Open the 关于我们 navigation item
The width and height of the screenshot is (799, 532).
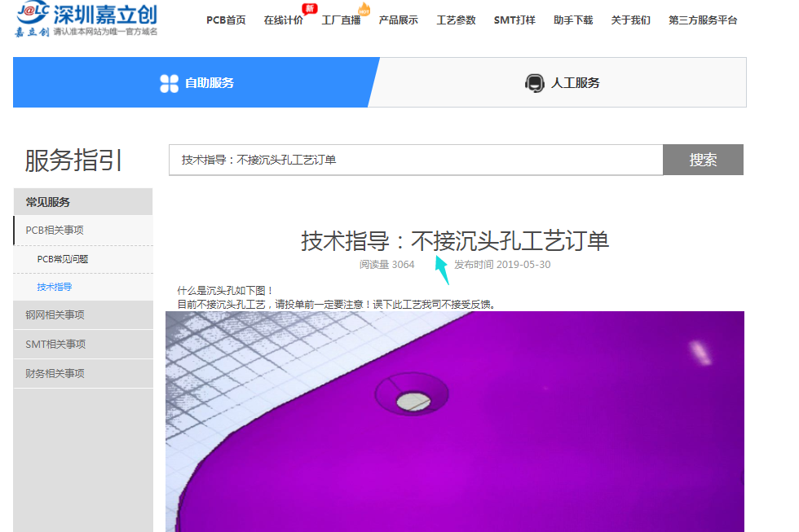coord(630,20)
